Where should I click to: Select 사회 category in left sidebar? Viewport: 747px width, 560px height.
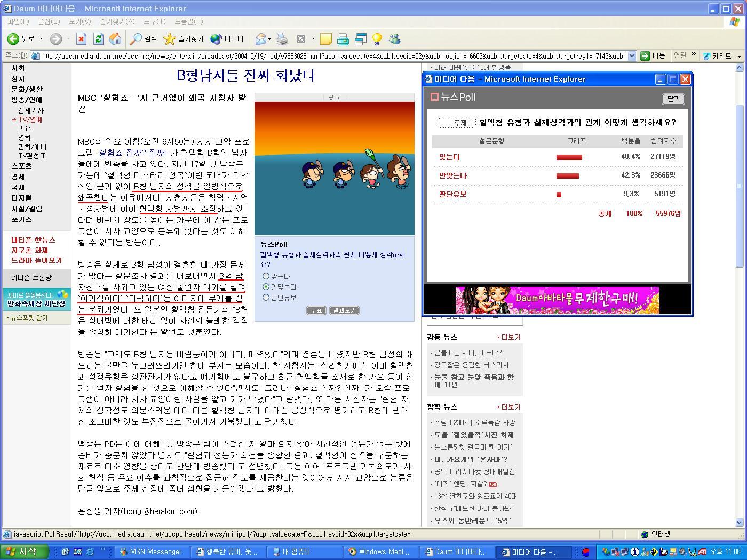(18, 68)
